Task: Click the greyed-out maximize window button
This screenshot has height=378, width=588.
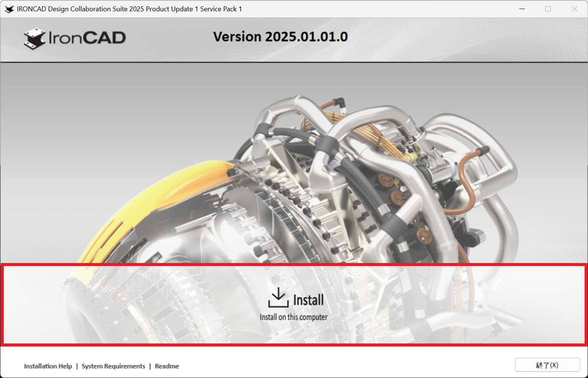Action: (548, 9)
